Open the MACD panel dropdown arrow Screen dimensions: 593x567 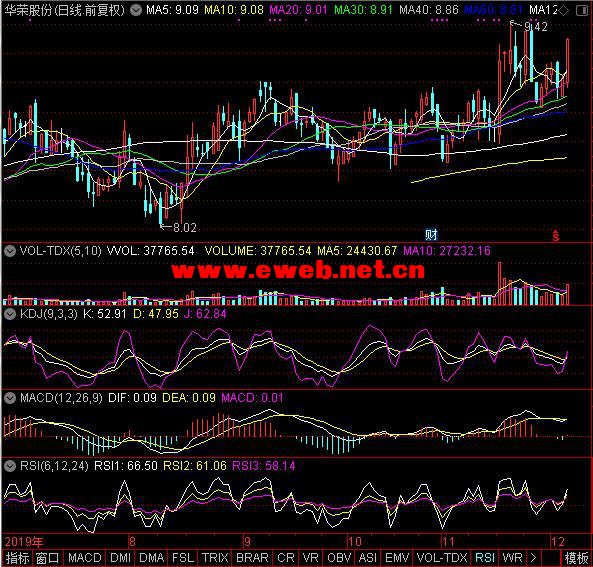click(x=10, y=398)
